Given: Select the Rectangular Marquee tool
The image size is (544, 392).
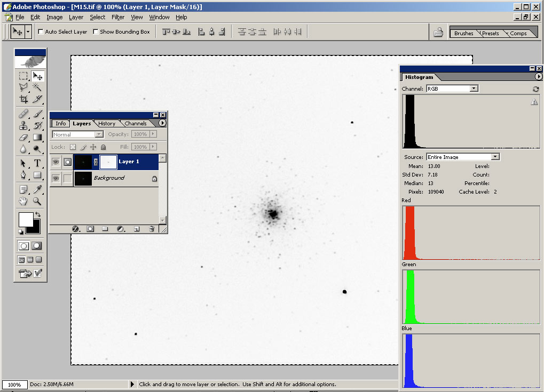Looking at the screenshot, I should tap(23, 76).
